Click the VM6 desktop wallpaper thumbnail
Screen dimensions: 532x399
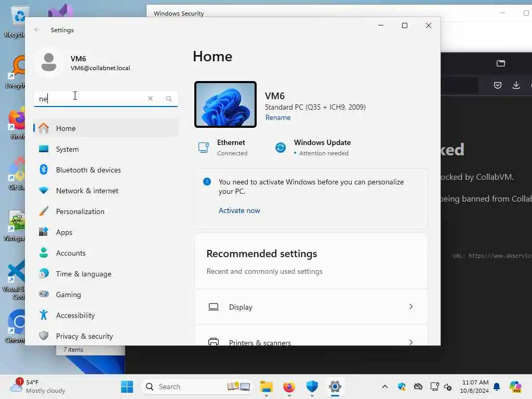(225, 104)
